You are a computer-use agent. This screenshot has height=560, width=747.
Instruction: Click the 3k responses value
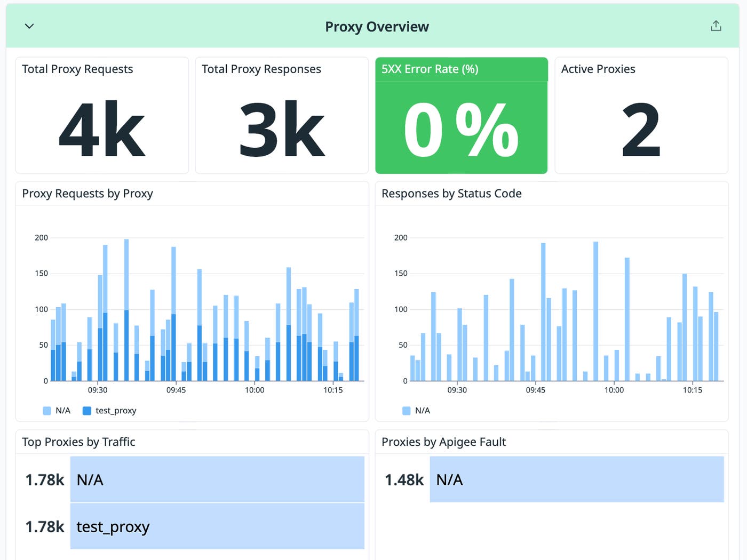[282, 130]
